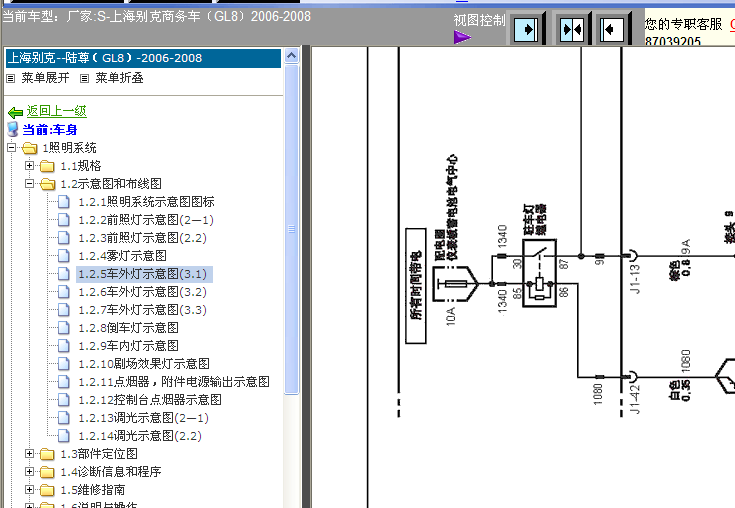
Task: Click the document icon beside 1.2.2前照灯示意图(2-1)
Action: 64,220
